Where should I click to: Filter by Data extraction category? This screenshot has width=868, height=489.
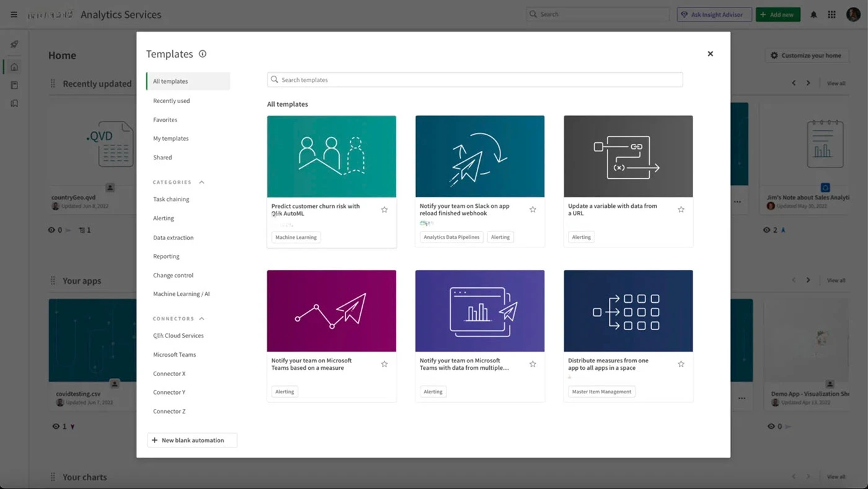(174, 238)
